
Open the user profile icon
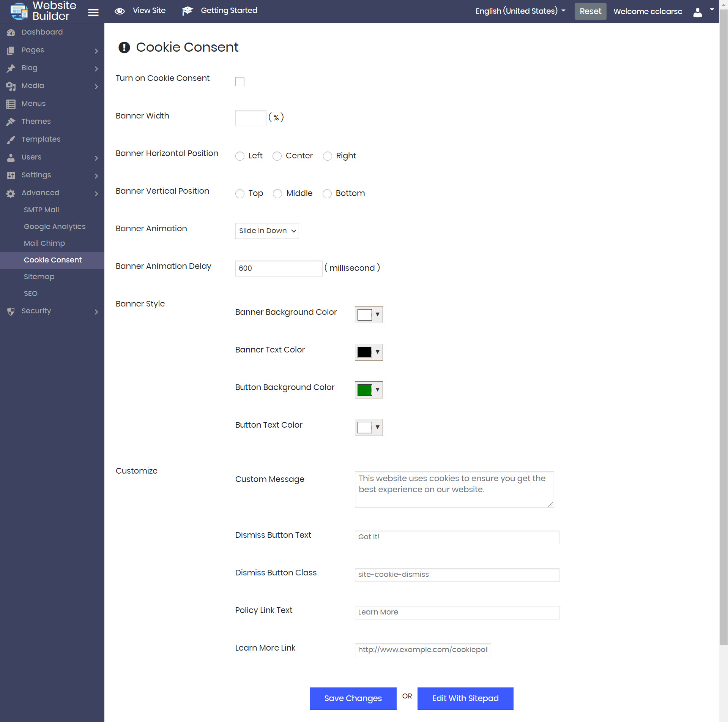tap(697, 13)
